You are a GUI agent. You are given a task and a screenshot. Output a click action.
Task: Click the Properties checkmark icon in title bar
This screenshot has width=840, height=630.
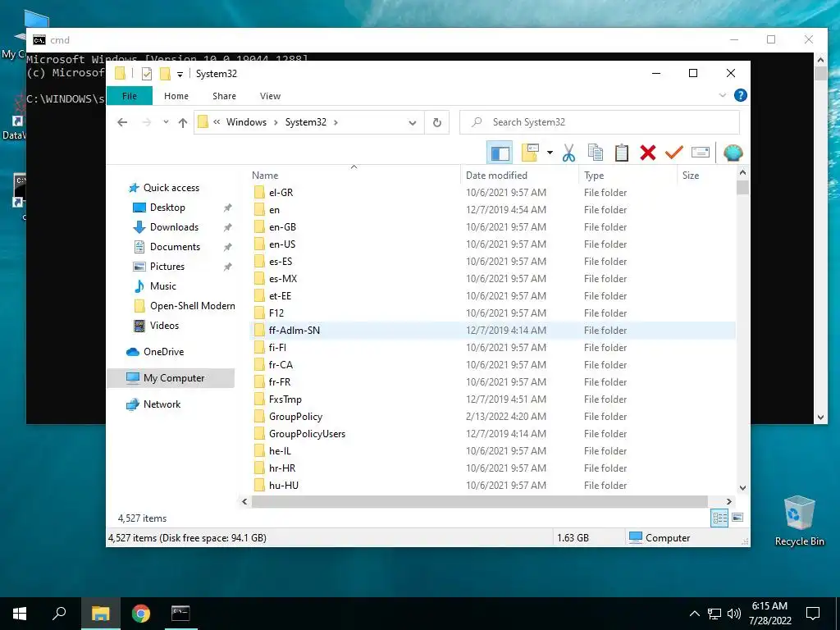pyautogui.click(x=146, y=74)
